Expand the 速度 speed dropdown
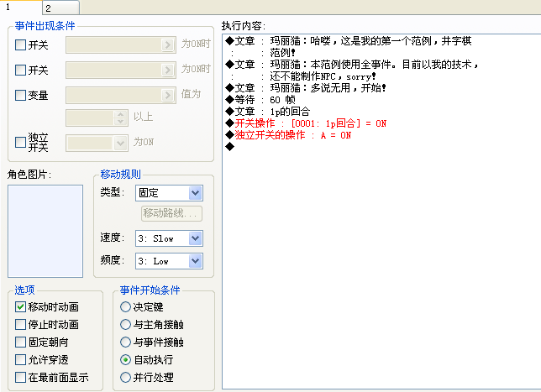 169,238
